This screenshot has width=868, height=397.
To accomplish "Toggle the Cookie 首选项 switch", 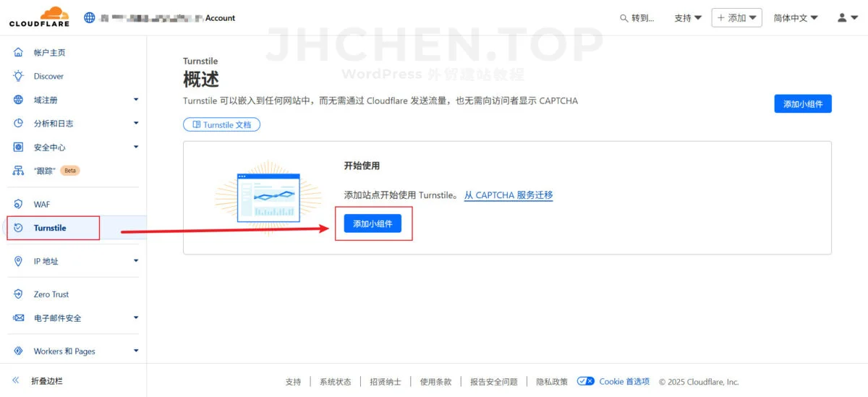I will [x=586, y=382].
